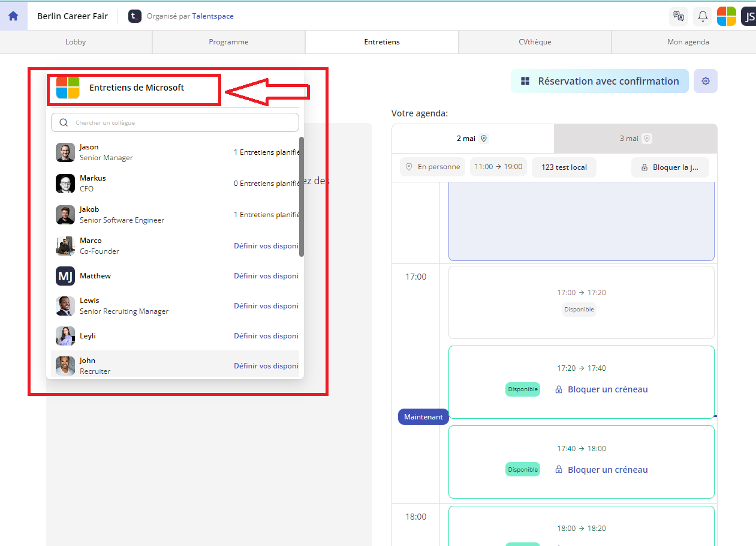Open the Réservation avec confirmation dropdown
Image resolution: width=756 pixels, height=546 pixels.
click(600, 81)
